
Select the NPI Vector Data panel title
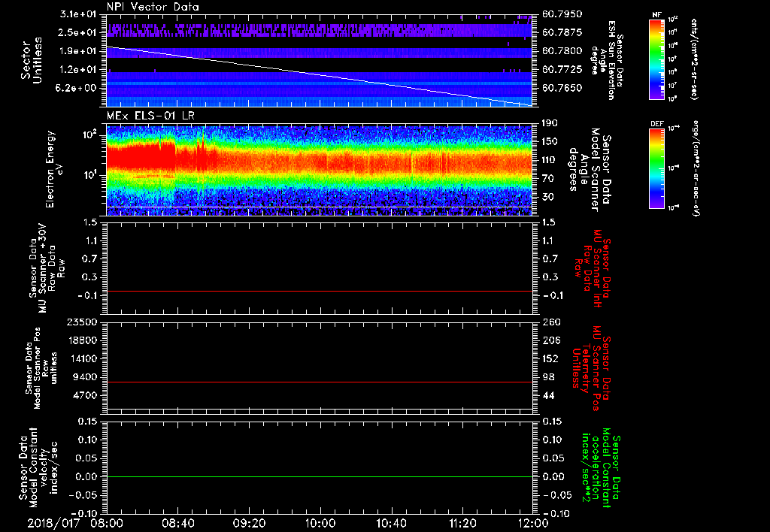tap(153, 6)
